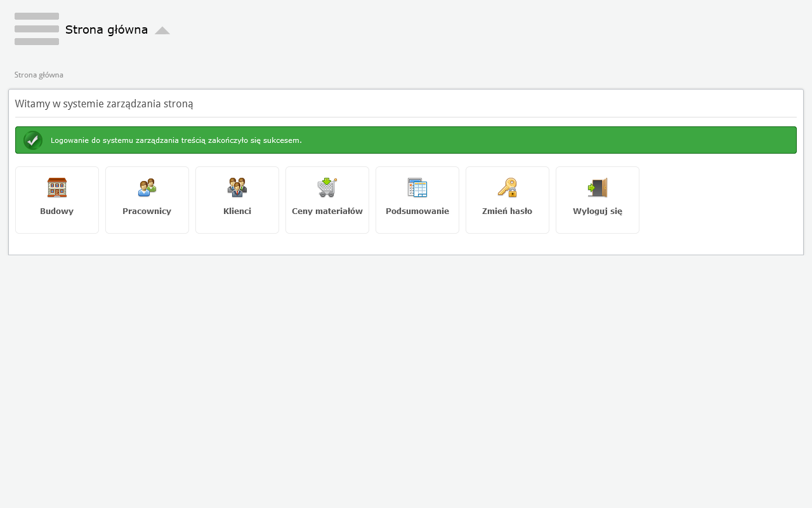
Task: Click the Strona główna header title
Action: (107, 30)
